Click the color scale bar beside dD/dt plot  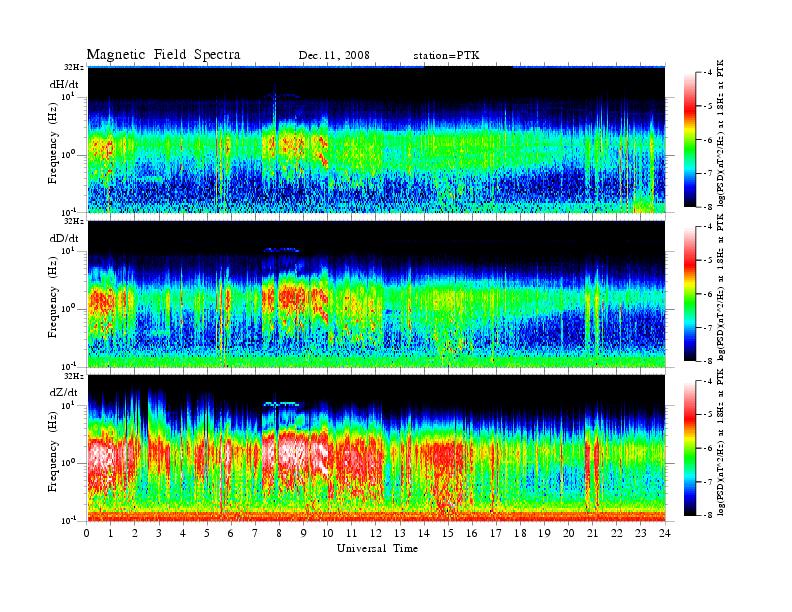689,294
